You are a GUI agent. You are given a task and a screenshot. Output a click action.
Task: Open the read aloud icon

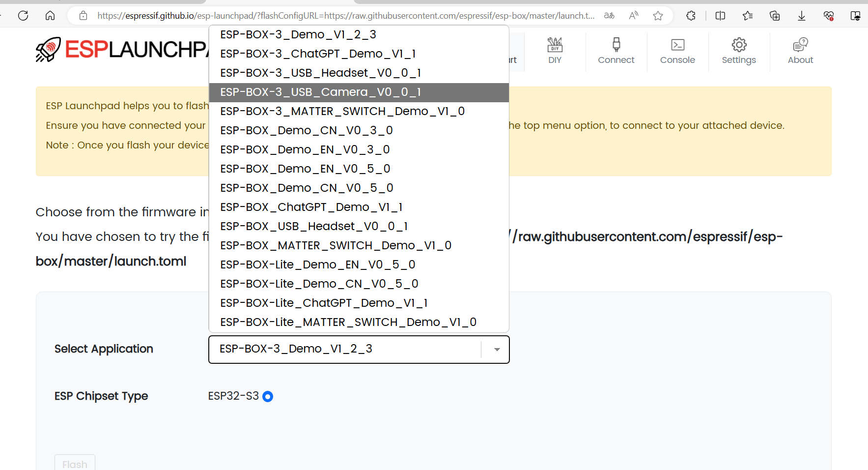634,16
